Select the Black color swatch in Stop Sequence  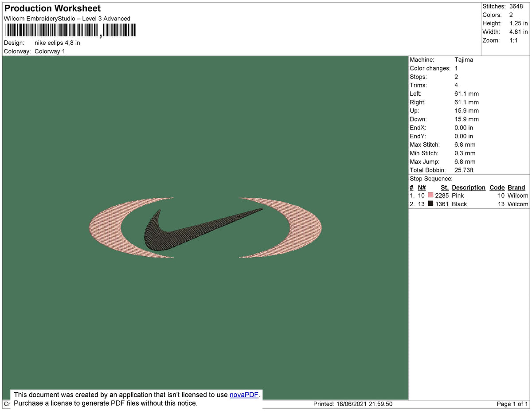[x=430, y=204]
